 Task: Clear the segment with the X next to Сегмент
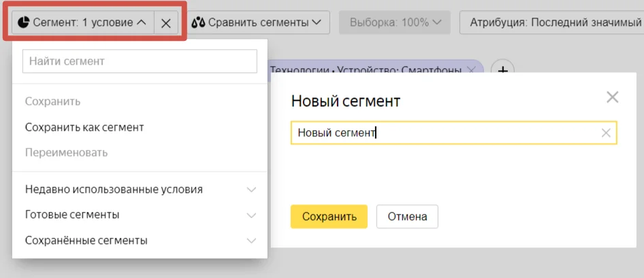click(166, 23)
